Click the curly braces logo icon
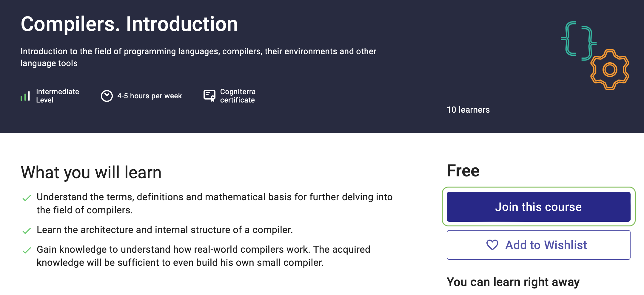 578,40
